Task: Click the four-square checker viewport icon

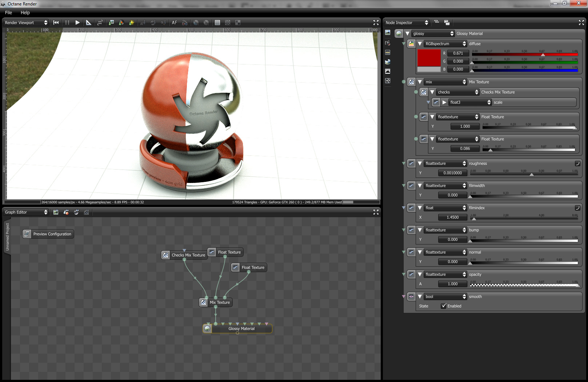Action: (238, 23)
